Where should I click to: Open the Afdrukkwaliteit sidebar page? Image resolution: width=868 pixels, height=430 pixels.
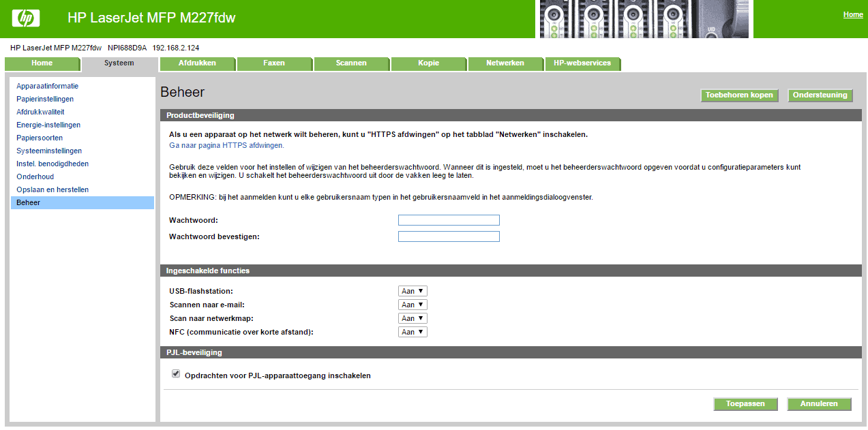40,112
